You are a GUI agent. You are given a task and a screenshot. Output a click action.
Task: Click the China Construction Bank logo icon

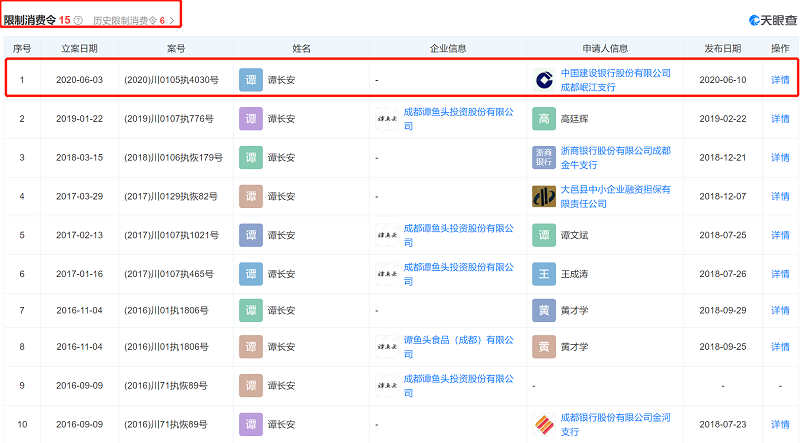[x=544, y=79]
